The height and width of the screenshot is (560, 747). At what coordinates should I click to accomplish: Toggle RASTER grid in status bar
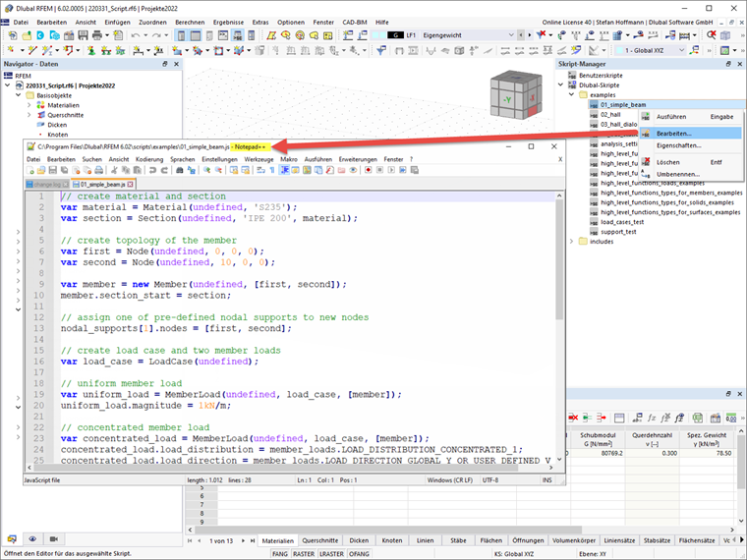point(306,553)
